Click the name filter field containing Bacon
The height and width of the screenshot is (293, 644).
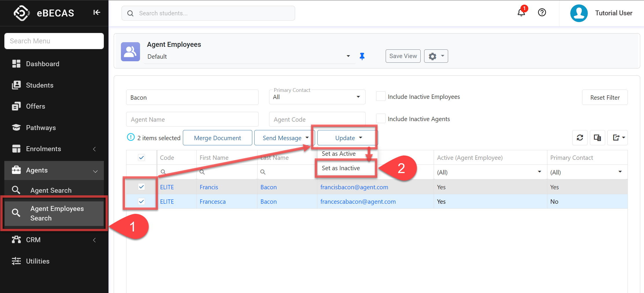(192, 97)
